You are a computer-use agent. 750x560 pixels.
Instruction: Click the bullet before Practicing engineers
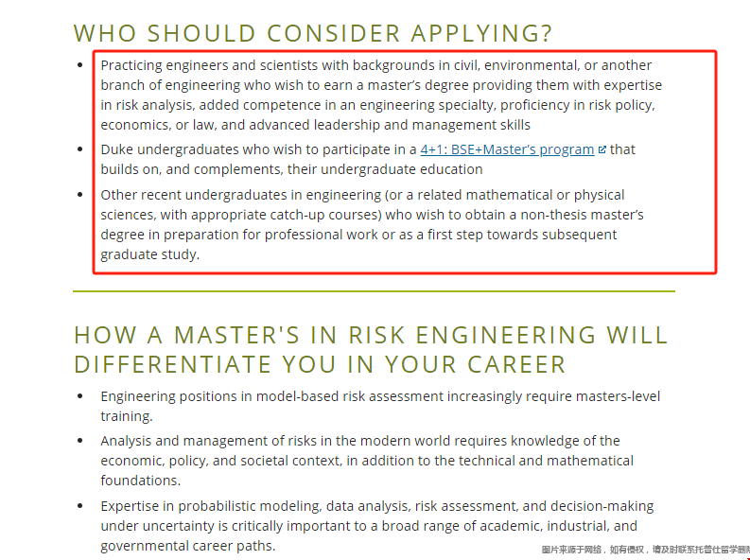[79, 64]
